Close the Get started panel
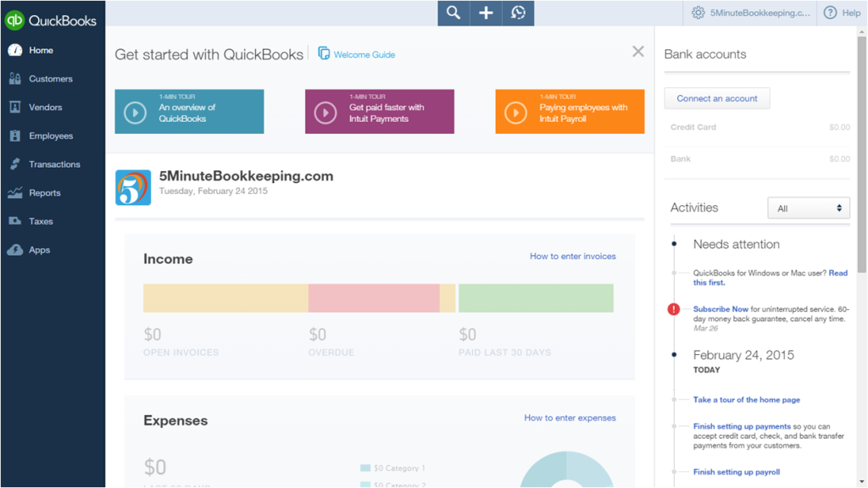 (x=638, y=52)
